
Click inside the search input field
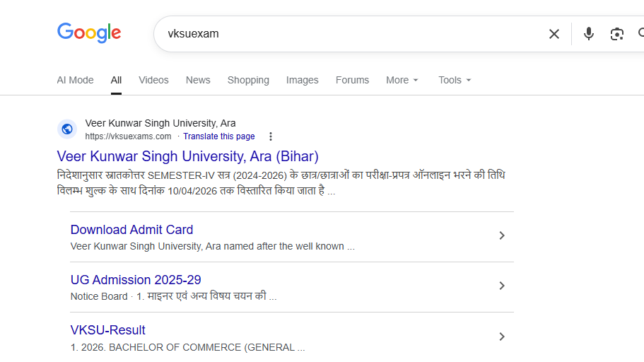point(353,34)
